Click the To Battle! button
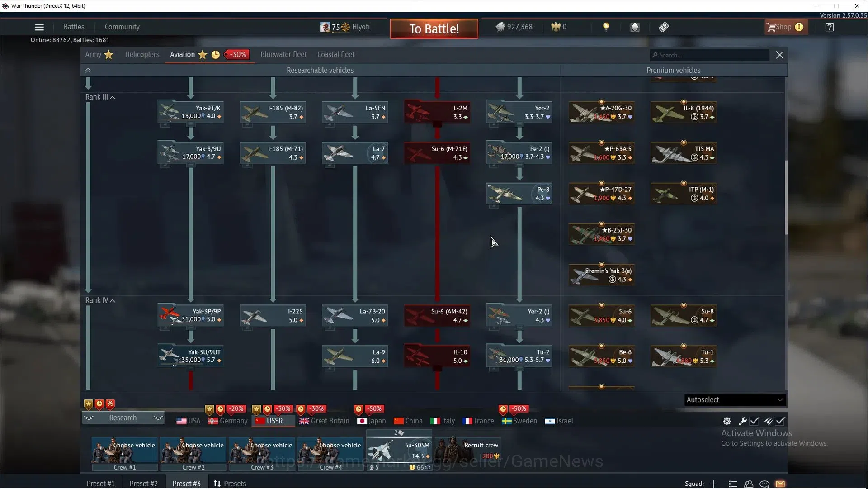868x489 pixels. [434, 29]
